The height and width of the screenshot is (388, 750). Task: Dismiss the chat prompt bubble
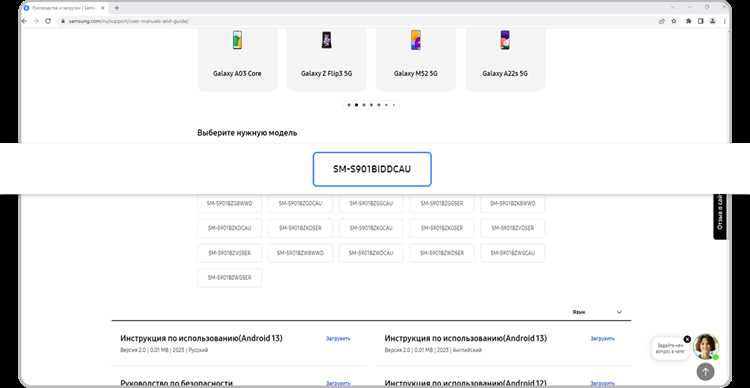(x=687, y=339)
